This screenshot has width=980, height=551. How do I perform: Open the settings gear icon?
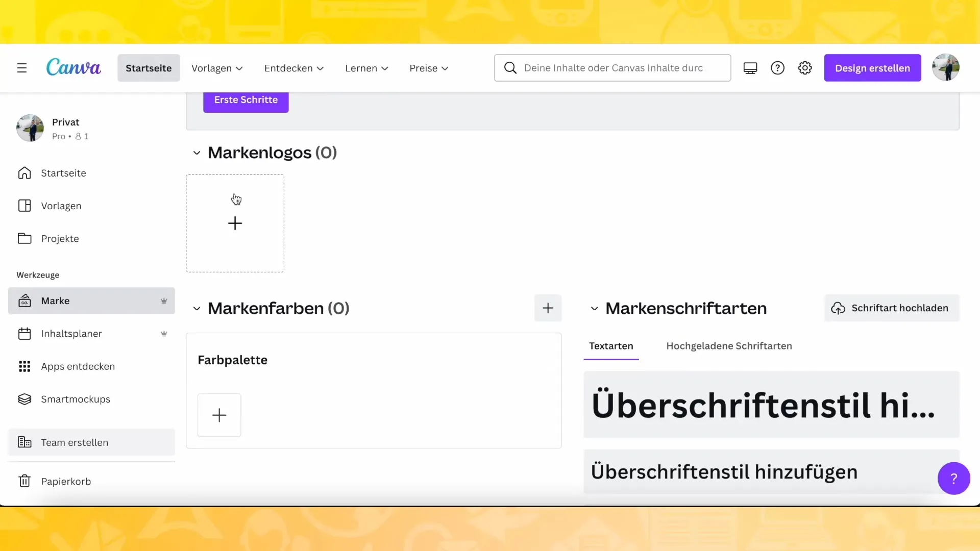tap(805, 68)
